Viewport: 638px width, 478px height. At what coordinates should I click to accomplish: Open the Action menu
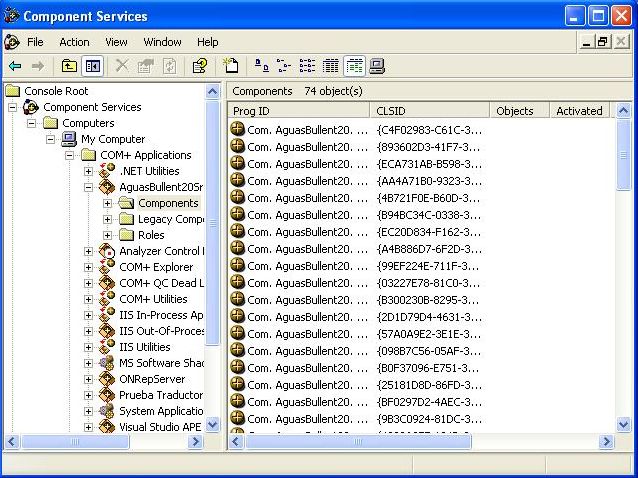point(74,42)
